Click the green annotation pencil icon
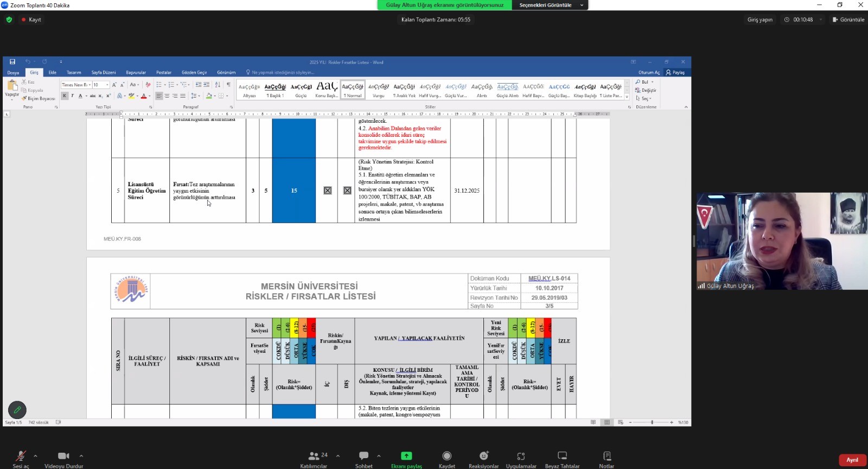The width and height of the screenshot is (868, 469). pyautogui.click(x=17, y=410)
